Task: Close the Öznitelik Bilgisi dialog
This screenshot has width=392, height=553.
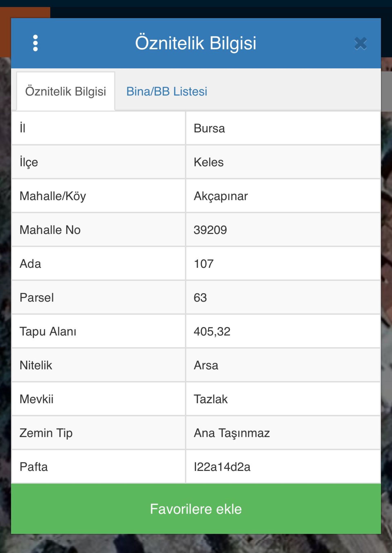Action: tap(360, 44)
